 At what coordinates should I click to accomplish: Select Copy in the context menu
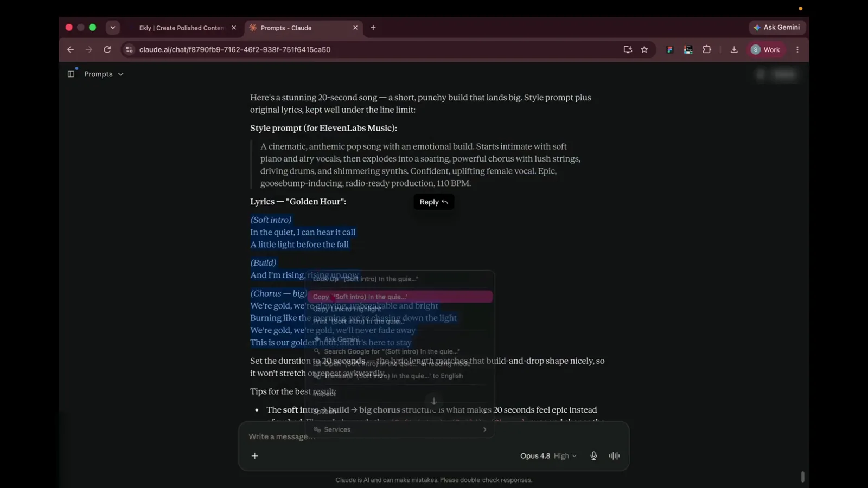tap(400, 297)
